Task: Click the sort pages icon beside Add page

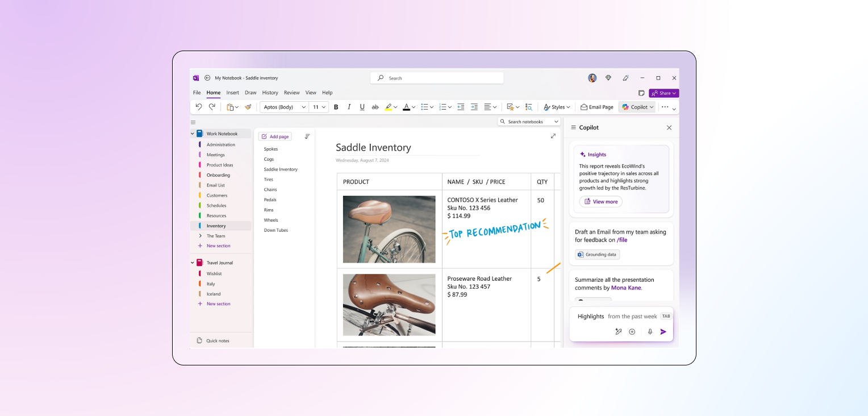Action: pos(307,136)
